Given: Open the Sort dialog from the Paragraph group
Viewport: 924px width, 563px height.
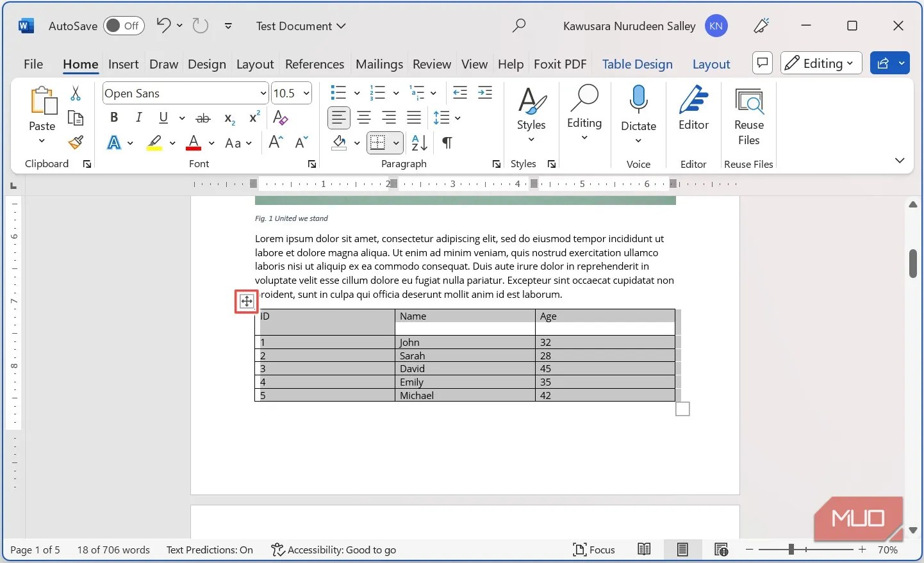Looking at the screenshot, I should [418, 143].
